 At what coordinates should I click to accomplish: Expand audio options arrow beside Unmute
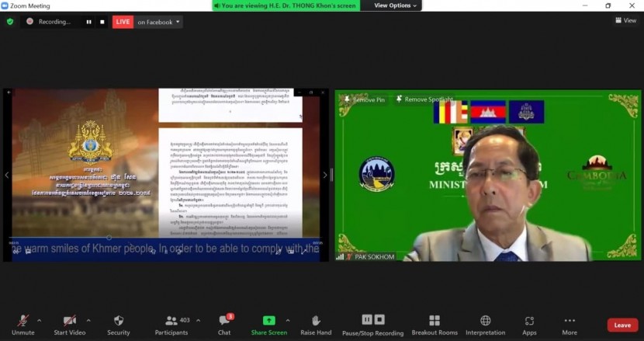[x=39, y=320]
